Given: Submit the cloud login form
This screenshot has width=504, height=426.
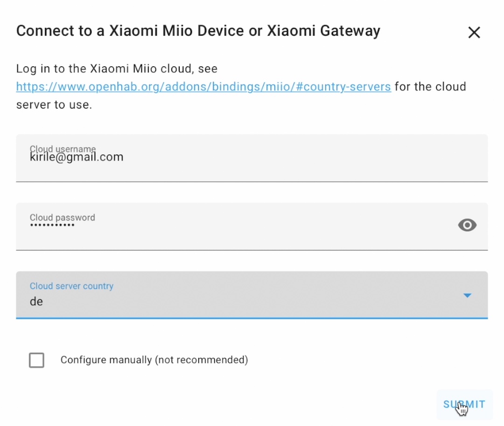Looking at the screenshot, I should (464, 405).
